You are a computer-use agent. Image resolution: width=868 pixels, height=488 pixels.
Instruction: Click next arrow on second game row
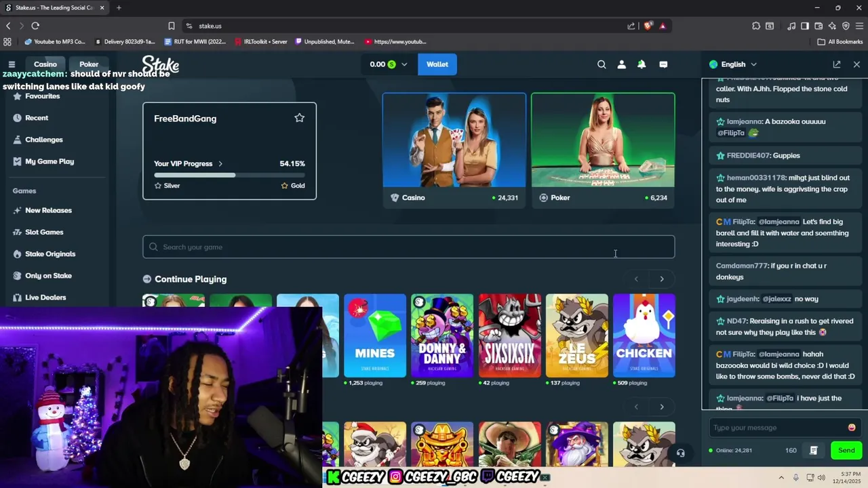[662, 407]
